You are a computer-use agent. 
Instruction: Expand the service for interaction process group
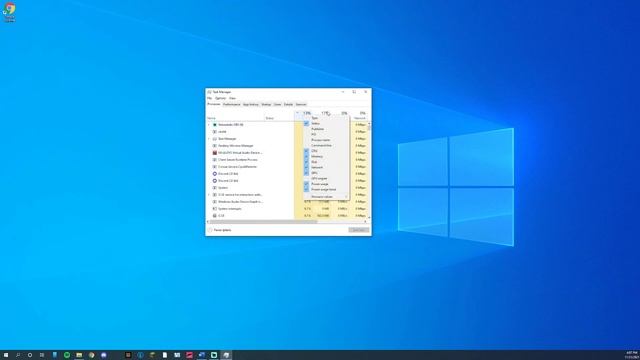(x=209, y=195)
